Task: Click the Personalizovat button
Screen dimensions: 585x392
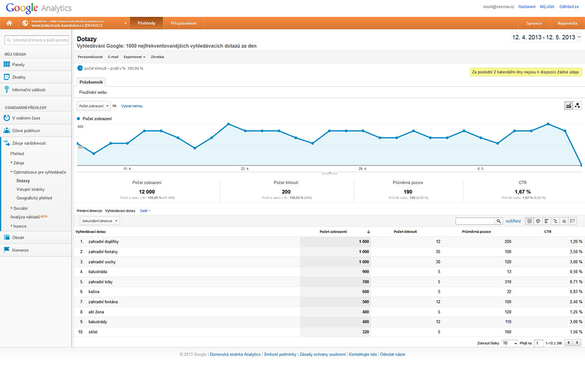Action: [x=90, y=57]
